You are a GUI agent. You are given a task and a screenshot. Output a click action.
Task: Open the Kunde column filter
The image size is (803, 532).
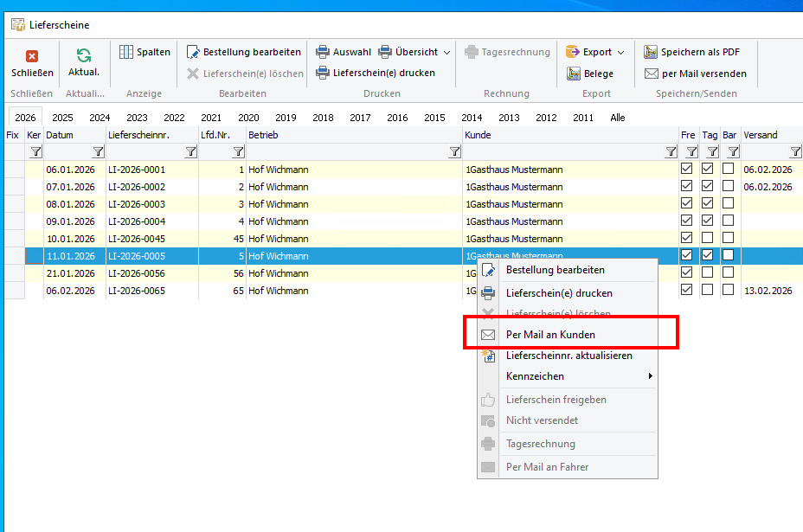point(671,151)
